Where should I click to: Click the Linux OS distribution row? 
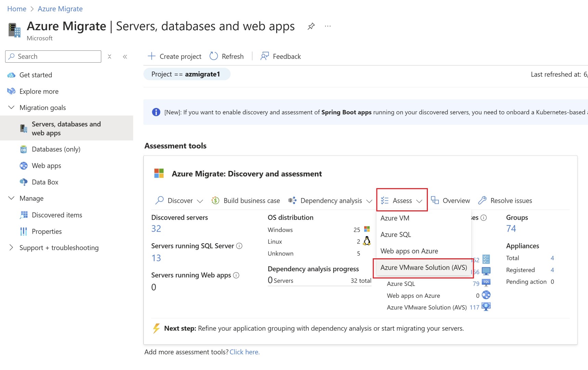319,242
